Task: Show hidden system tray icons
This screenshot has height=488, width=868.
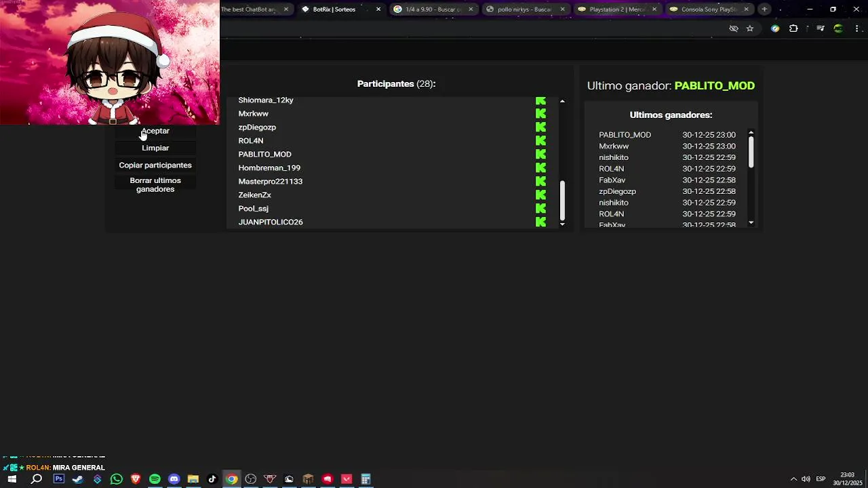Action: [x=793, y=479]
